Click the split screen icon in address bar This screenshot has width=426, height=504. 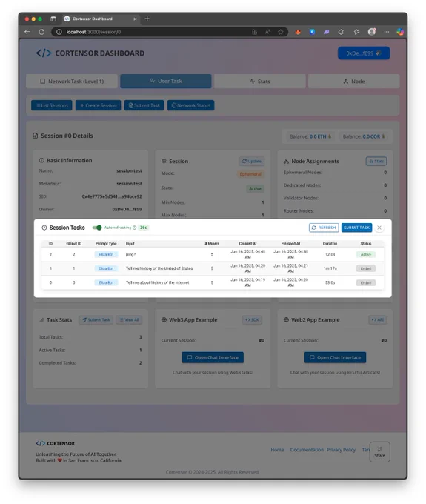pos(254,32)
